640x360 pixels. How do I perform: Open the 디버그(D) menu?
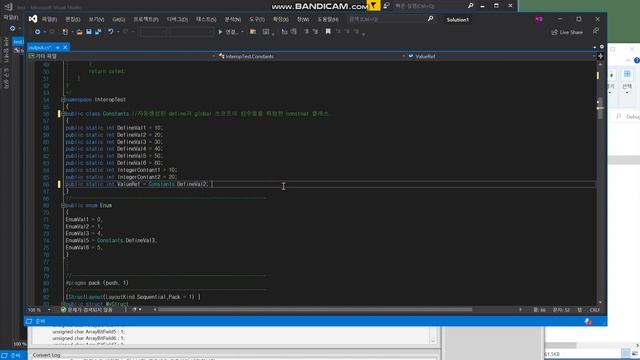pos(177,19)
